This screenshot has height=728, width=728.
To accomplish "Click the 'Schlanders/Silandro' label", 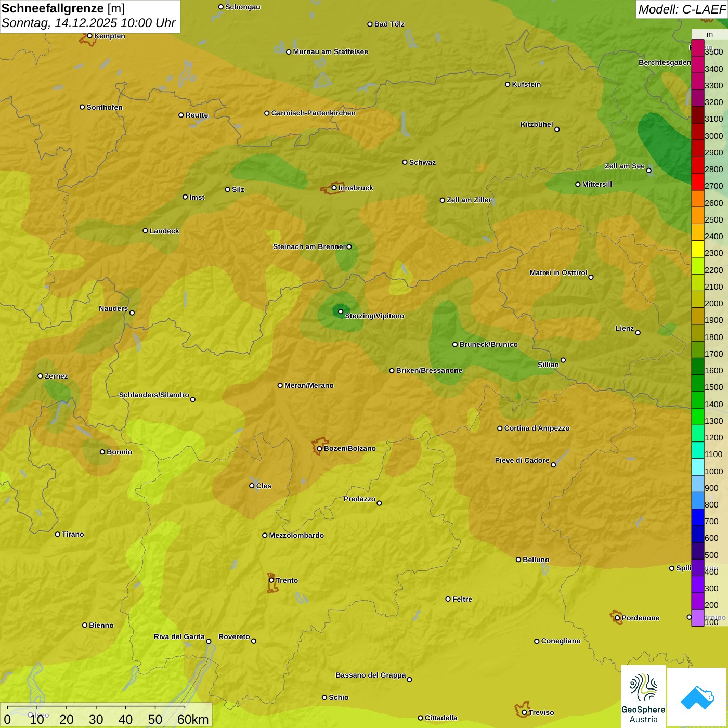I will 154,395.
